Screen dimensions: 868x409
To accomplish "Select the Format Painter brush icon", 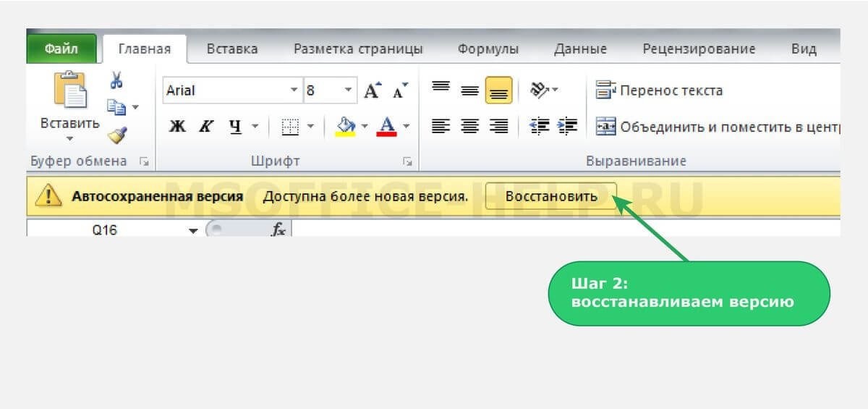I will click(117, 135).
